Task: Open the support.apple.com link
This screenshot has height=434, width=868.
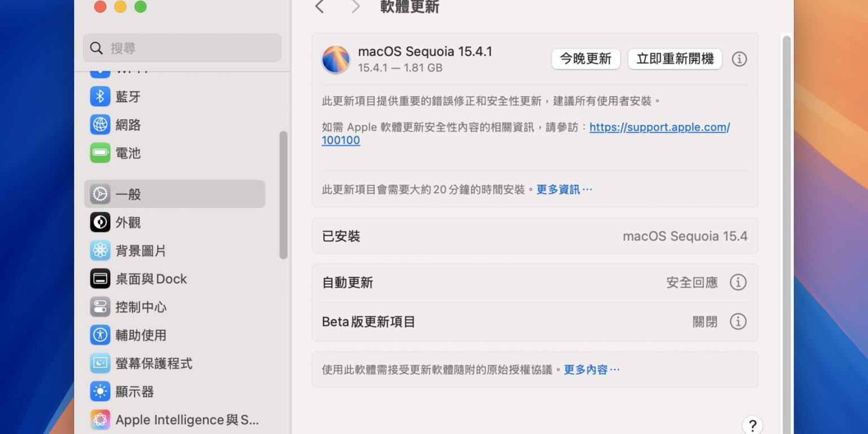Action: (659, 128)
